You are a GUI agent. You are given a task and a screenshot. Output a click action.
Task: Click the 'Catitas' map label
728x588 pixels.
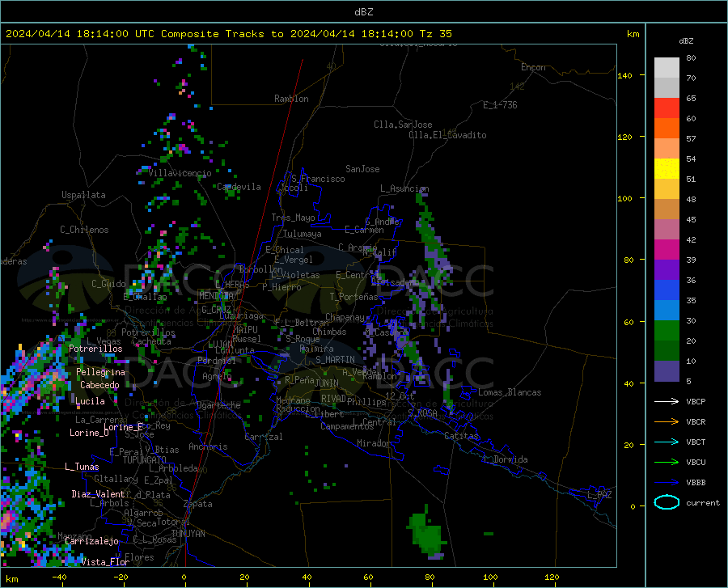[462, 436]
